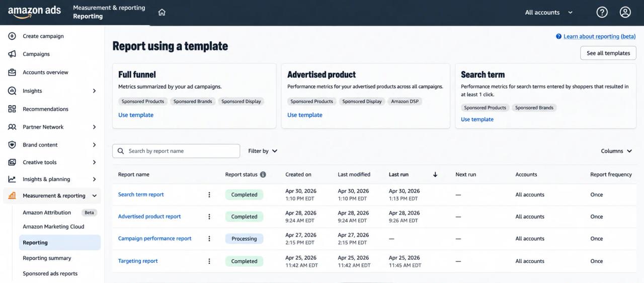Open options menu for Search term report
Screen dimensions: 644x283
209,195
